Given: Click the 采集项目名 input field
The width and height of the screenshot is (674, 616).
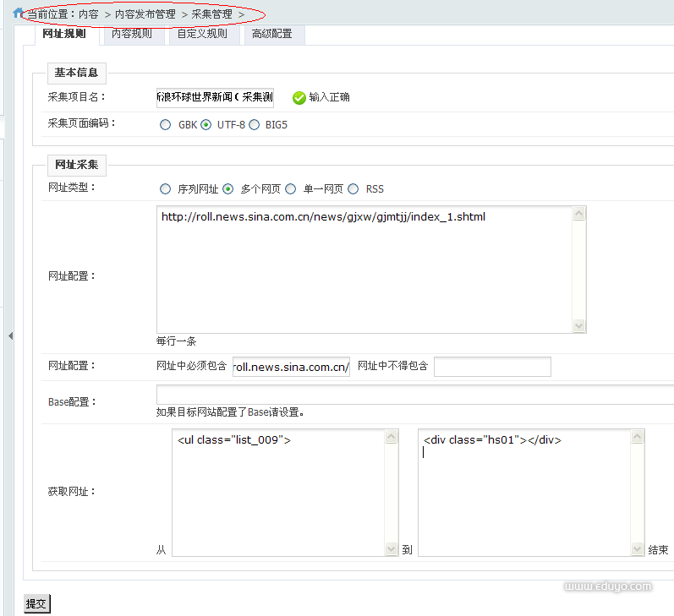Looking at the screenshot, I should click(x=215, y=97).
